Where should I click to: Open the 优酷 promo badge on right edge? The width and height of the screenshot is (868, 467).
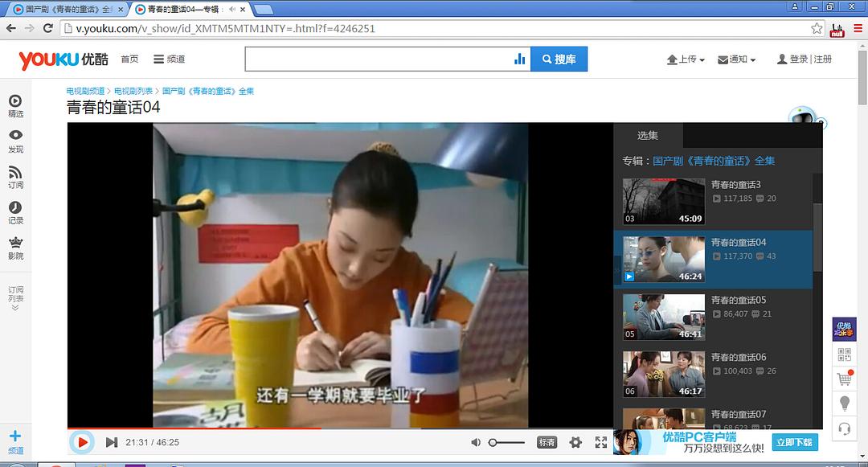(844, 330)
